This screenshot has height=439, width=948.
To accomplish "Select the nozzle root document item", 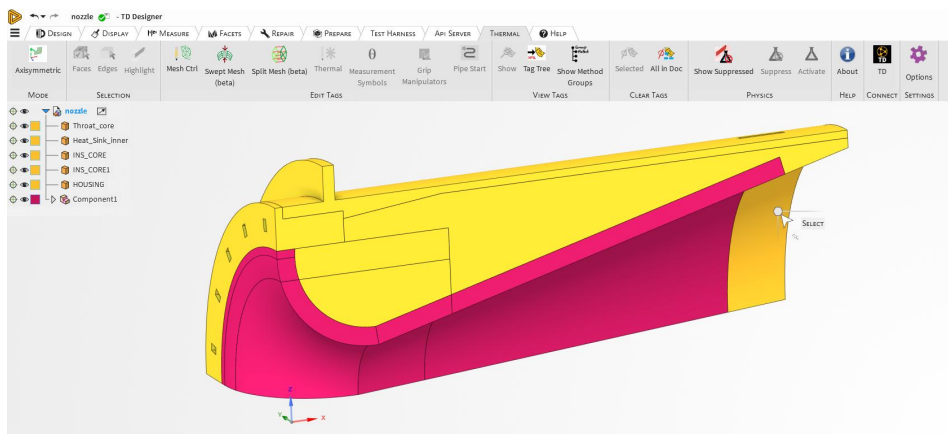I will pos(76,111).
